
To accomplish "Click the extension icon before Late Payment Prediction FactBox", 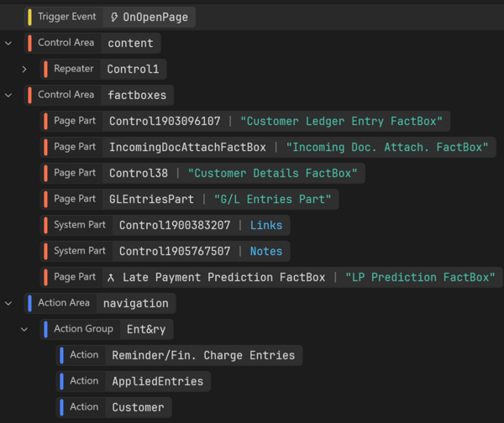I will pos(111,278).
